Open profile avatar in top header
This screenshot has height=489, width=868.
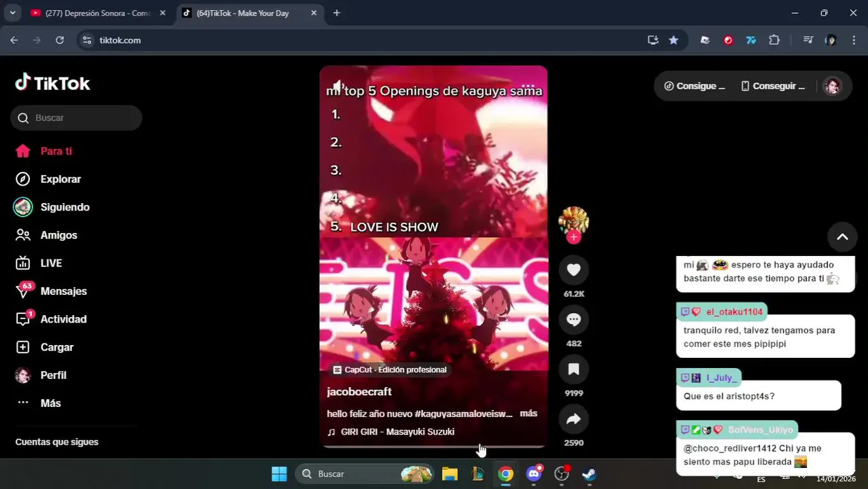[832, 86]
